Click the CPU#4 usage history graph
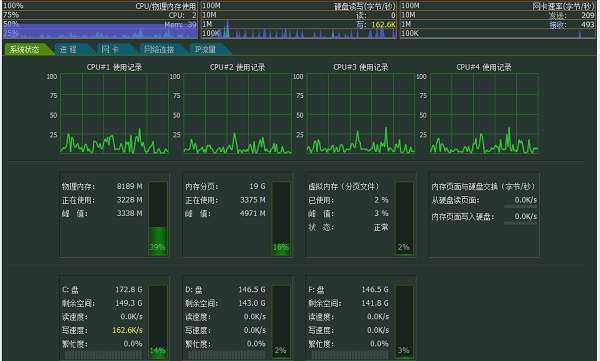600x361 pixels. point(484,114)
